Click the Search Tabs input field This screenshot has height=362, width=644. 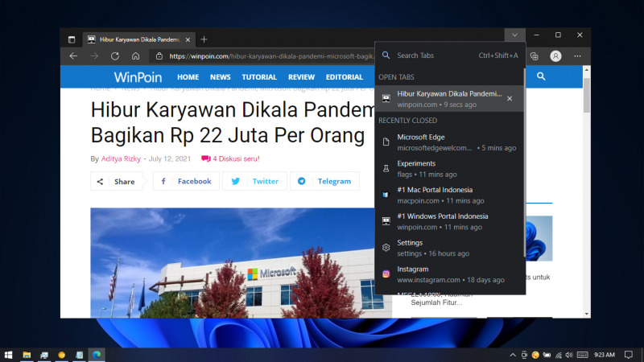450,56
